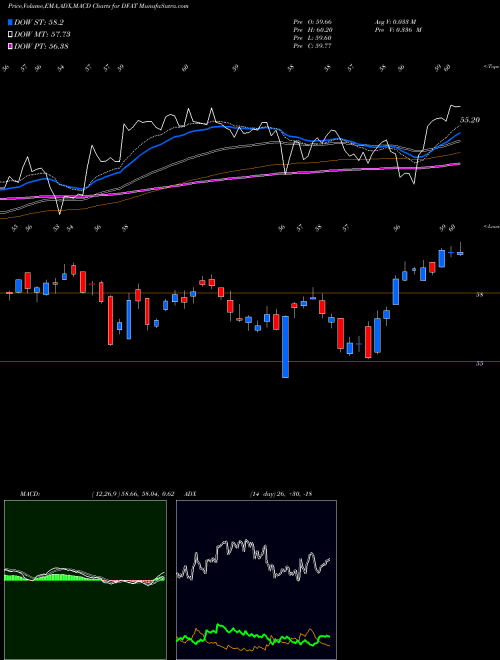Click the ADX (14 day) values text
500x660 pixels.
point(280,494)
